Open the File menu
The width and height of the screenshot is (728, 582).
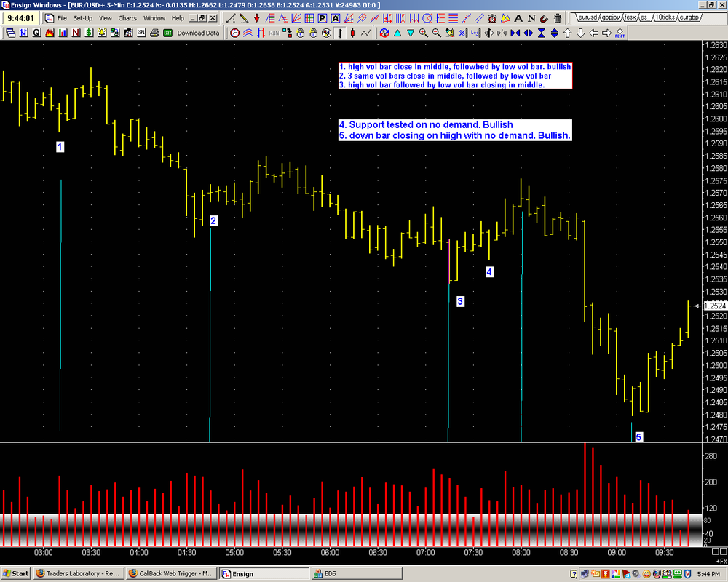point(62,18)
